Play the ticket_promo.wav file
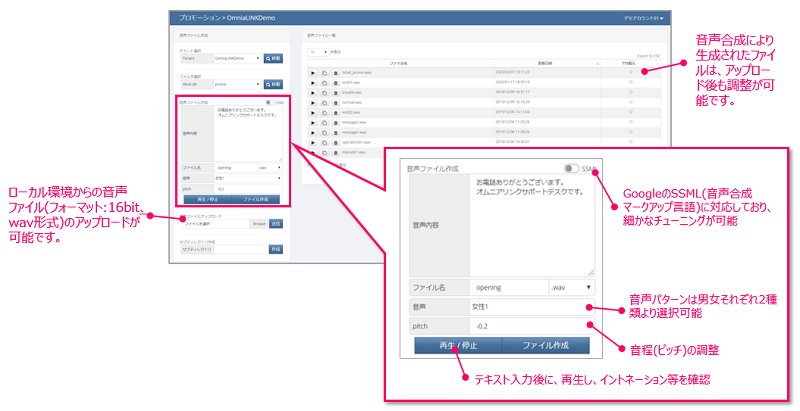Screen dimensions: 800x411 (313, 73)
